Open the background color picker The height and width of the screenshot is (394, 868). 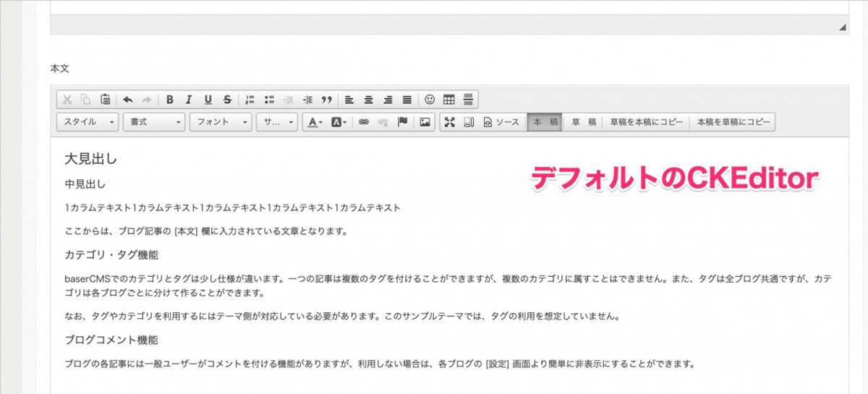(339, 122)
